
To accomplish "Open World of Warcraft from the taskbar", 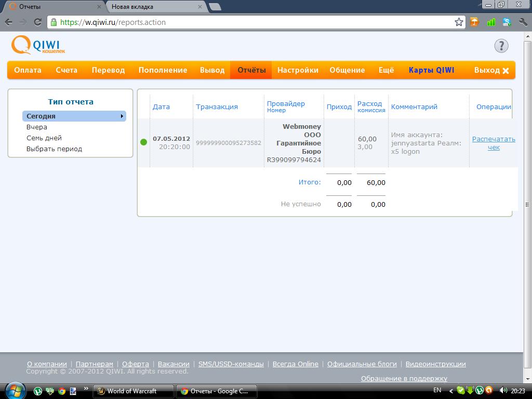I will (131, 391).
